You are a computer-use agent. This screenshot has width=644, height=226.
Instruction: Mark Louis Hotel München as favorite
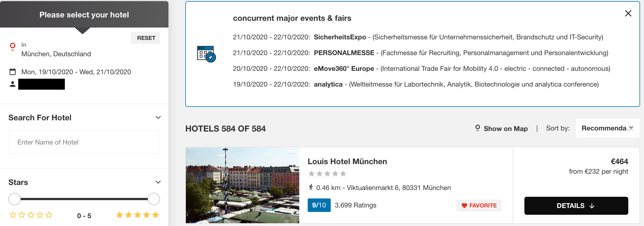click(479, 205)
